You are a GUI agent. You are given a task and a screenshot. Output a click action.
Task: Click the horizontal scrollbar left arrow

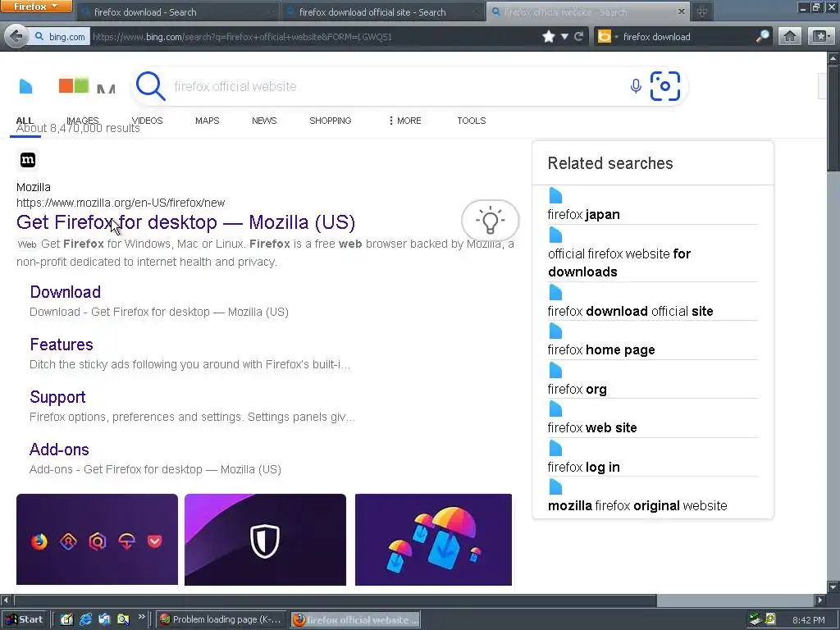(x=6, y=600)
